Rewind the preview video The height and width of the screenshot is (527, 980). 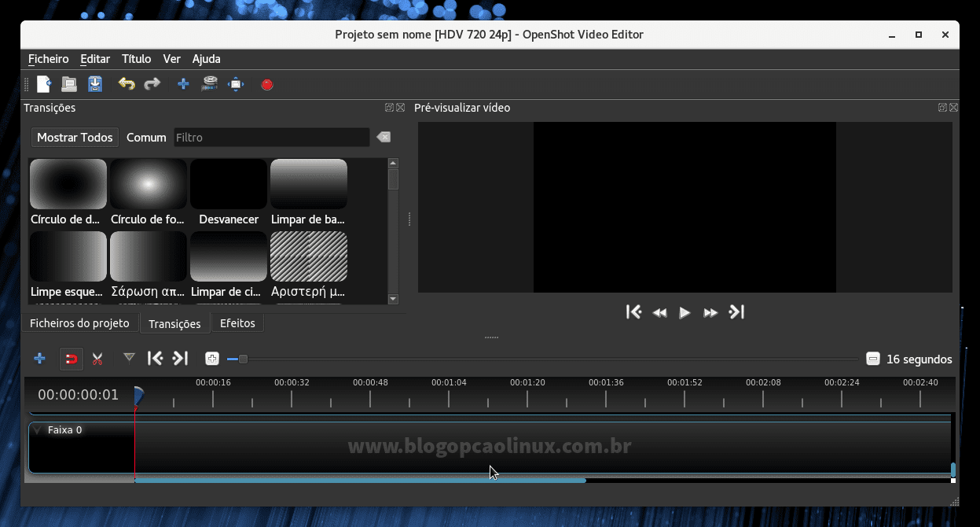coord(659,313)
